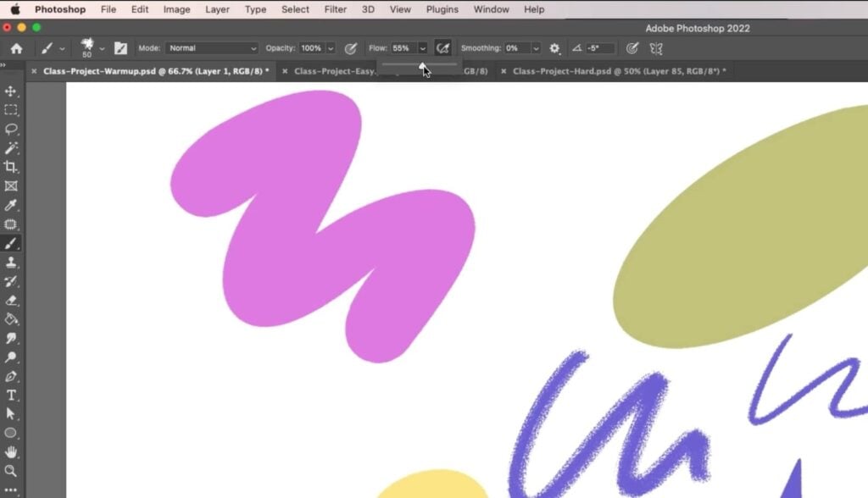This screenshot has width=868, height=498.
Task: Open the Plugins menu
Action: [x=442, y=9]
